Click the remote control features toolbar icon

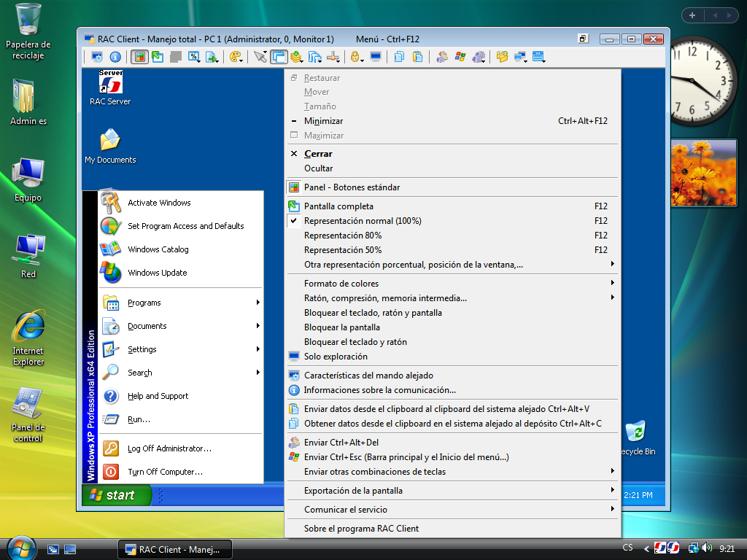pyautogui.click(x=97, y=57)
